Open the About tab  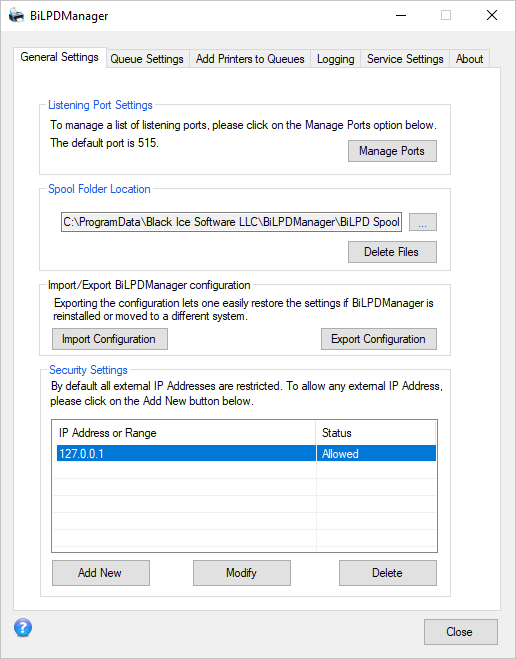pyautogui.click(x=469, y=59)
